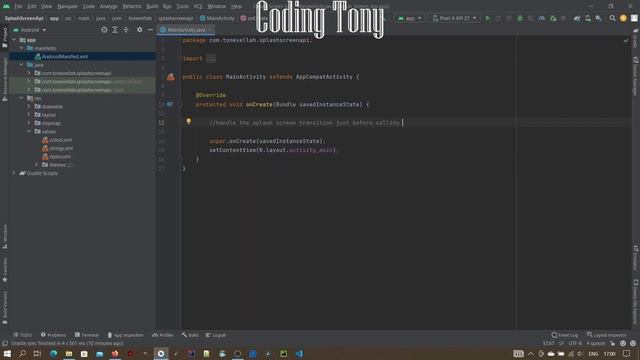The height and width of the screenshot is (360, 640).
Task: Click the override gutter icon beside onCreate
Action: pyautogui.click(x=170, y=104)
